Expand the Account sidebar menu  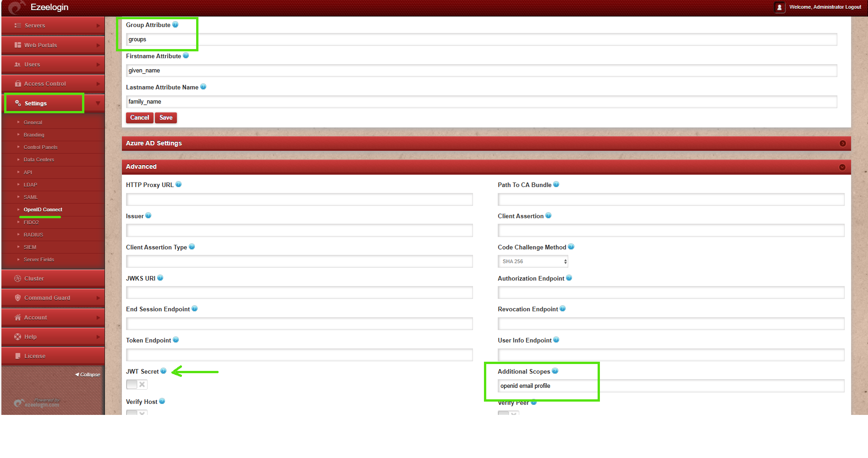point(53,317)
